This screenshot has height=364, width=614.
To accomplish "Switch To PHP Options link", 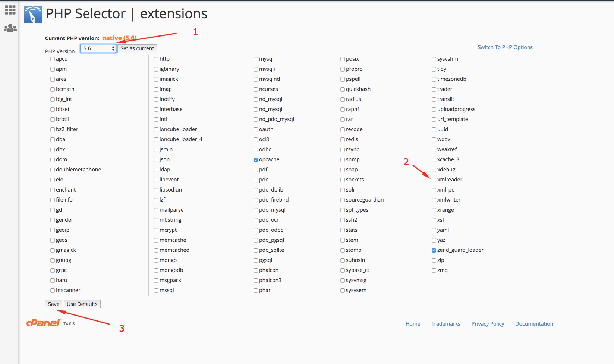I will (x=505, y=47).
